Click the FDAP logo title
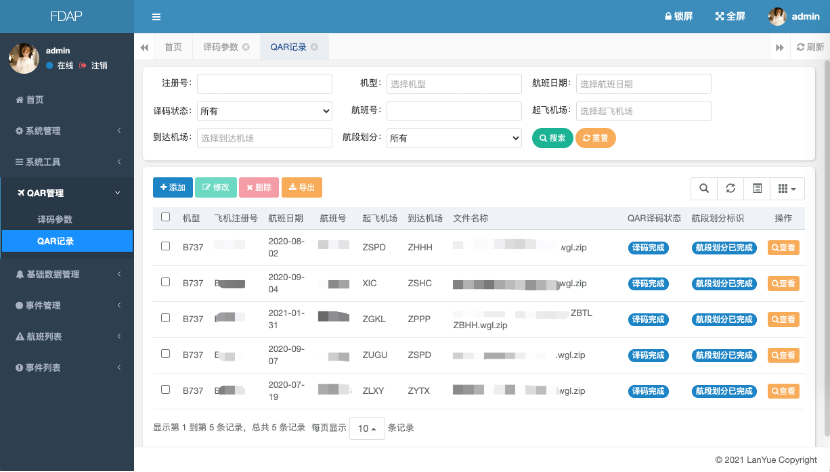This screenshot has width=830, height=472. [66, 16]
